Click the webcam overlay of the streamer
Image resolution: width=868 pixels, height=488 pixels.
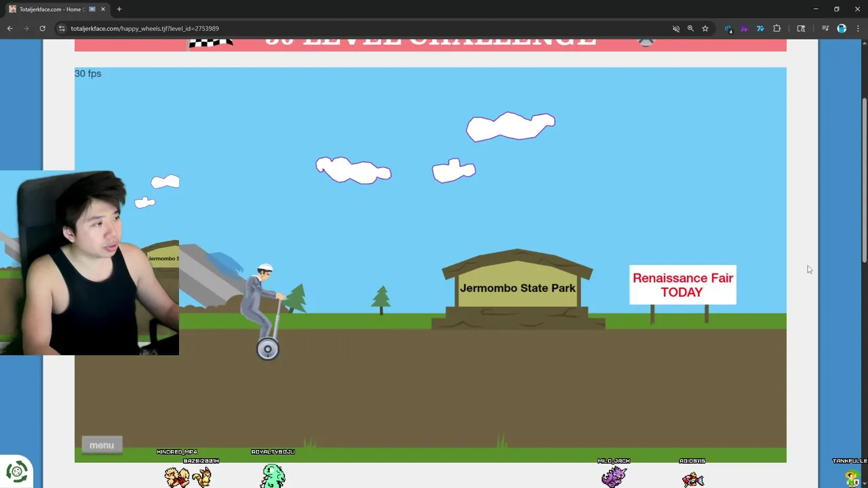tap(90, 263)
